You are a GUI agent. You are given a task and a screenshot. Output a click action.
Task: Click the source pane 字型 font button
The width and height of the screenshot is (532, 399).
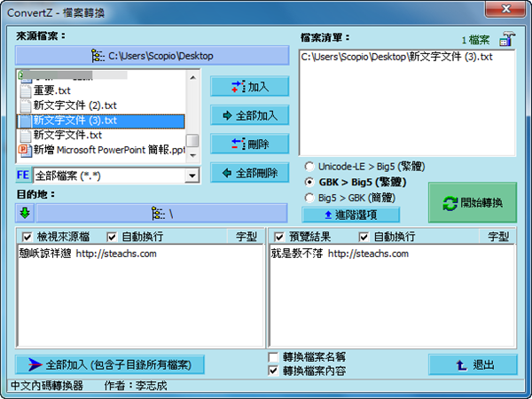click(x=246, y=237)
